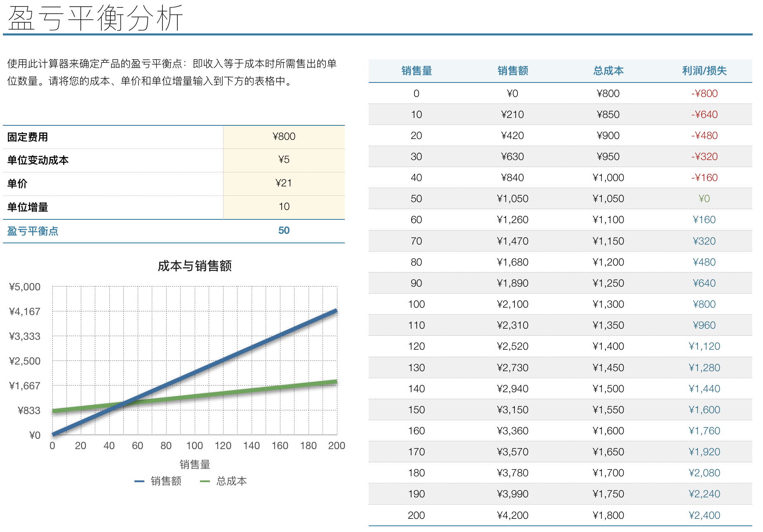Click the 销售额 entry in the chart legend
The height and width of the screenshot is (532, 763).
pos(158,481)
